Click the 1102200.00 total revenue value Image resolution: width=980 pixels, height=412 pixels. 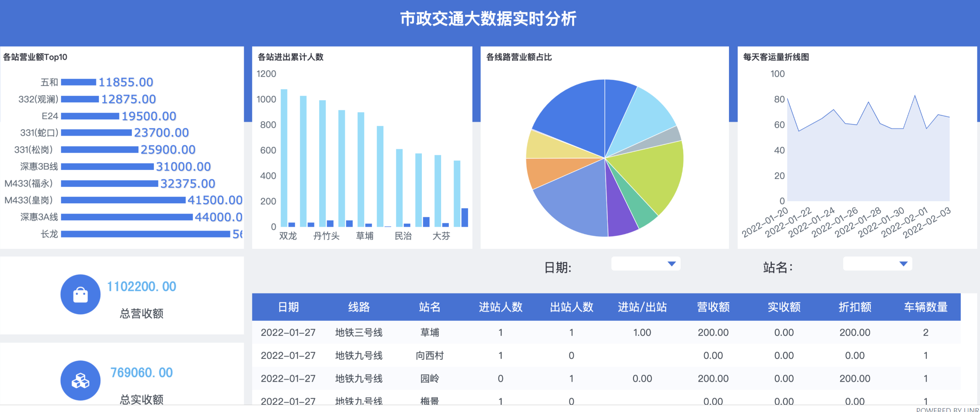(x=141, y=287)
